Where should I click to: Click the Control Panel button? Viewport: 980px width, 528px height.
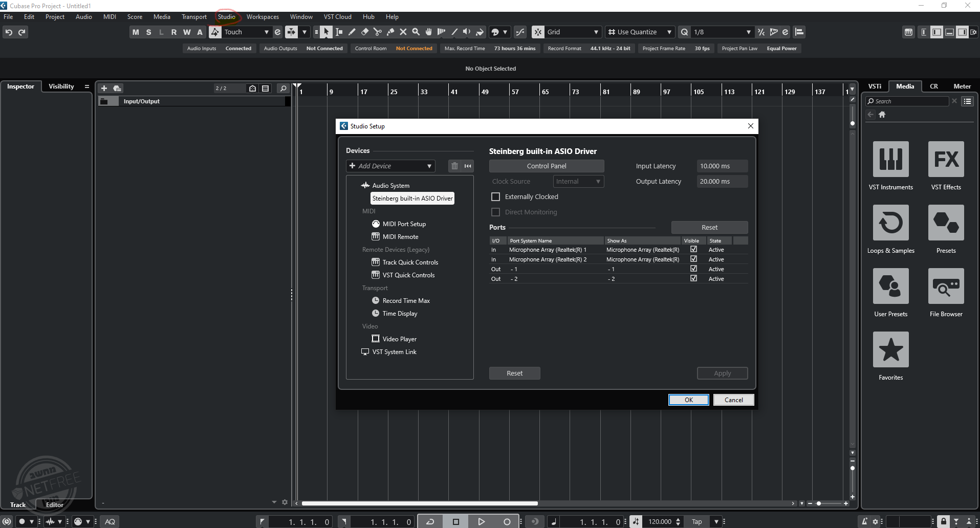point(547,166)
